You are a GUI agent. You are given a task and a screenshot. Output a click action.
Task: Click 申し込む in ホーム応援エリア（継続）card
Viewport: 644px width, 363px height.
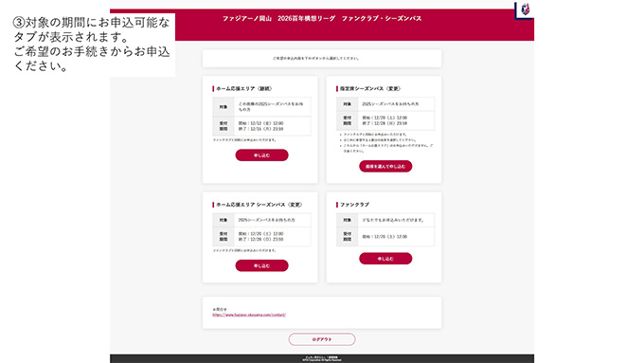click(261, 155)
